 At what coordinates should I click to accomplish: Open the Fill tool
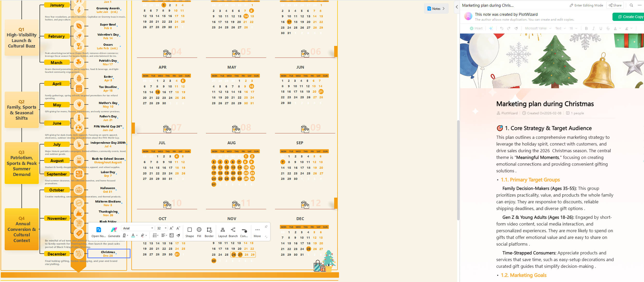199,230
